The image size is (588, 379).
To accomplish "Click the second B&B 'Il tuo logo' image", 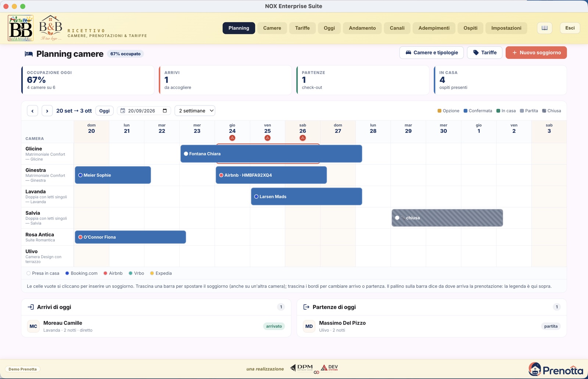I will tap(51, 28).
